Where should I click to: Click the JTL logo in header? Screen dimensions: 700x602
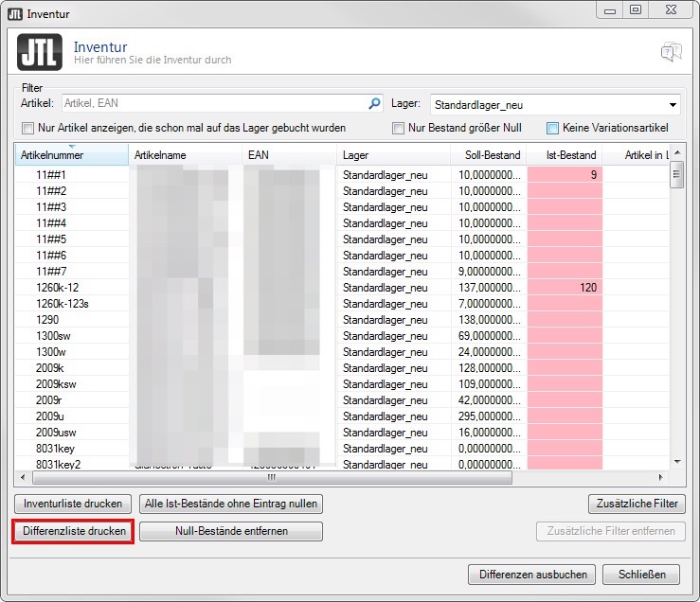tap(40, 52)
